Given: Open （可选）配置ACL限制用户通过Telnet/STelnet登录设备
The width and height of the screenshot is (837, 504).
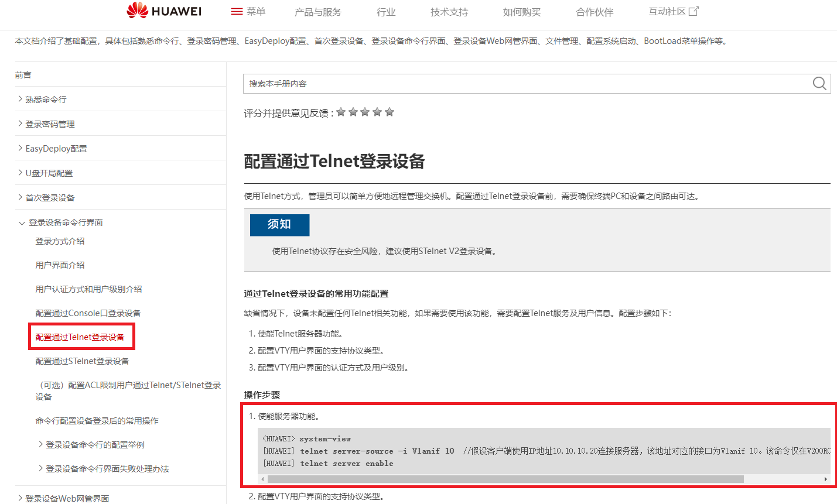Looking at the screenshot, I should click(128, 391).
